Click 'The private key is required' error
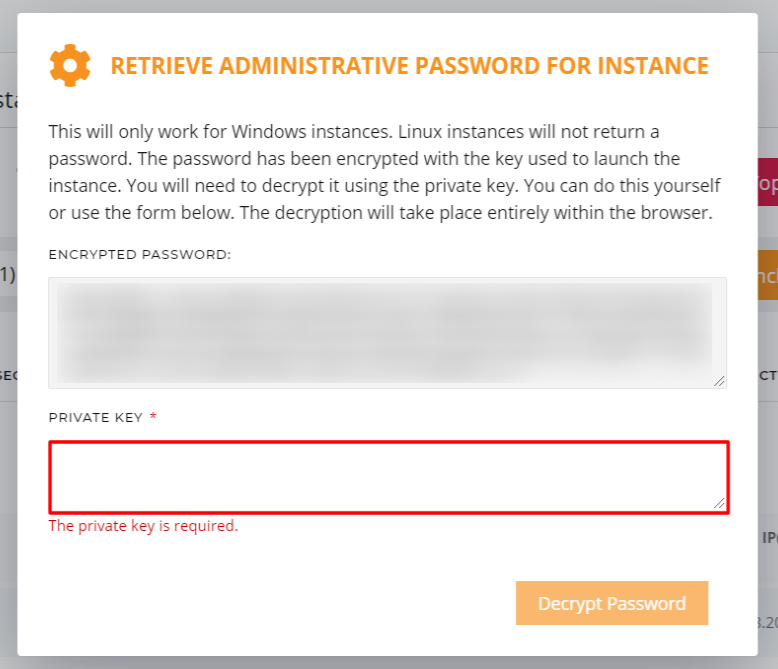 pyautogui.click(x=143, y=526)
